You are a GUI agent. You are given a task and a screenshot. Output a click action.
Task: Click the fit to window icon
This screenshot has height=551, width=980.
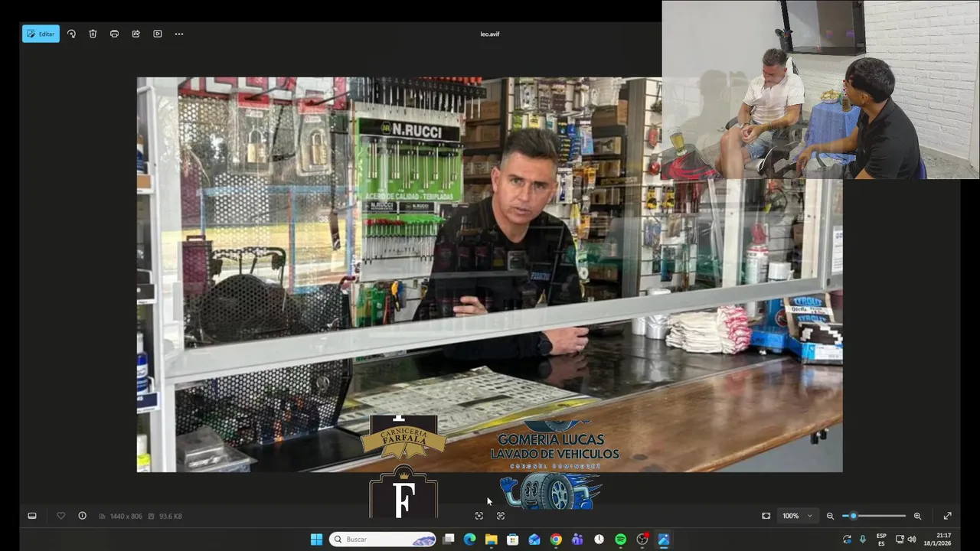(x=766, y=516)
